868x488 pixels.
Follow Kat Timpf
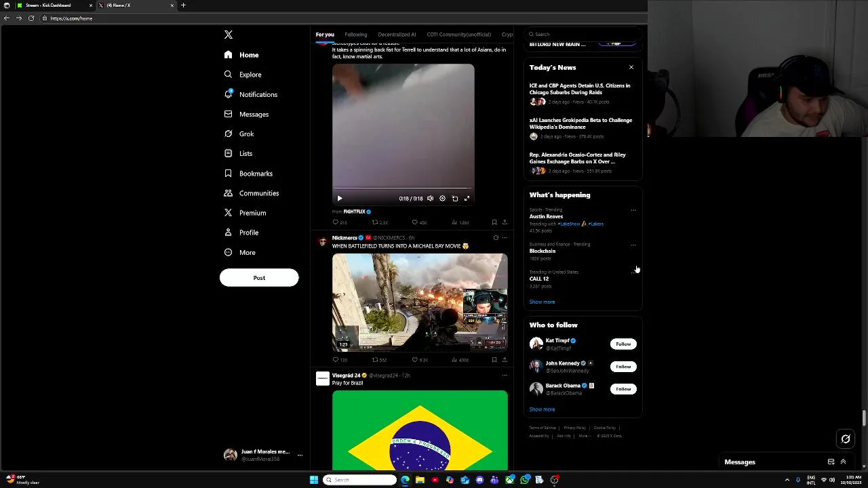(623, 344)
